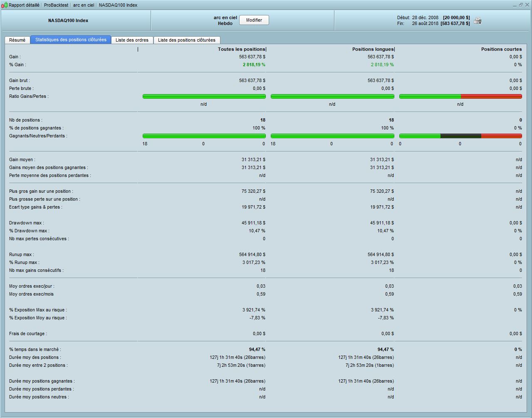Click Moy ordres exec/mois value under Positions courtes
This screenshot has width=532, height=418.
point(517,294)
